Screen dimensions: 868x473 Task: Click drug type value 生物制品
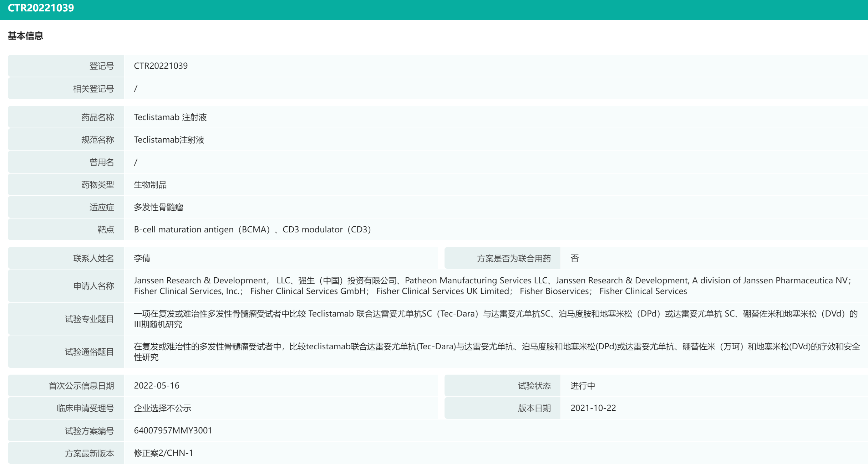click(150, 185)
